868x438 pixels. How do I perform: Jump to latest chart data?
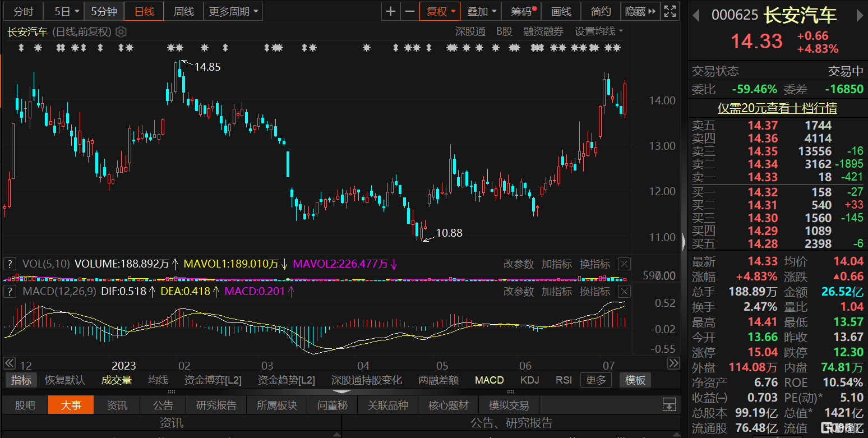673,363
